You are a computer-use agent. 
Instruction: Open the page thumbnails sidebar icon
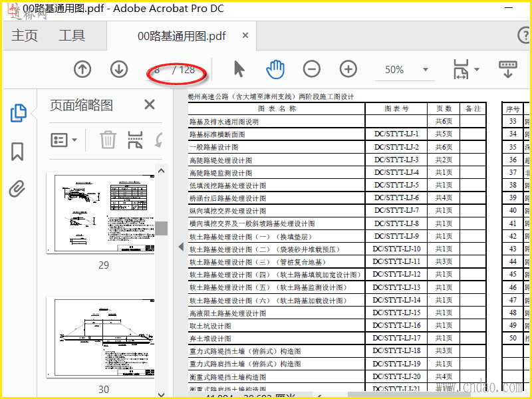[19, 113]
